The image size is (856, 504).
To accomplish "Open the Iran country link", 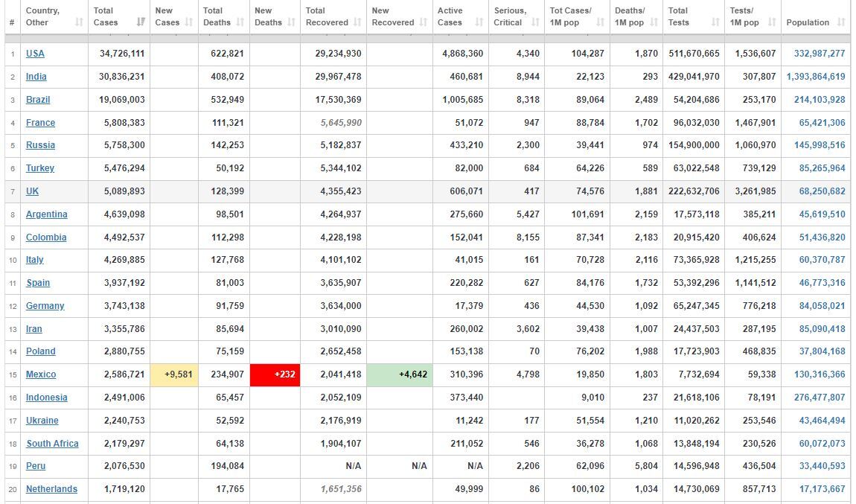I will [33, 329].
